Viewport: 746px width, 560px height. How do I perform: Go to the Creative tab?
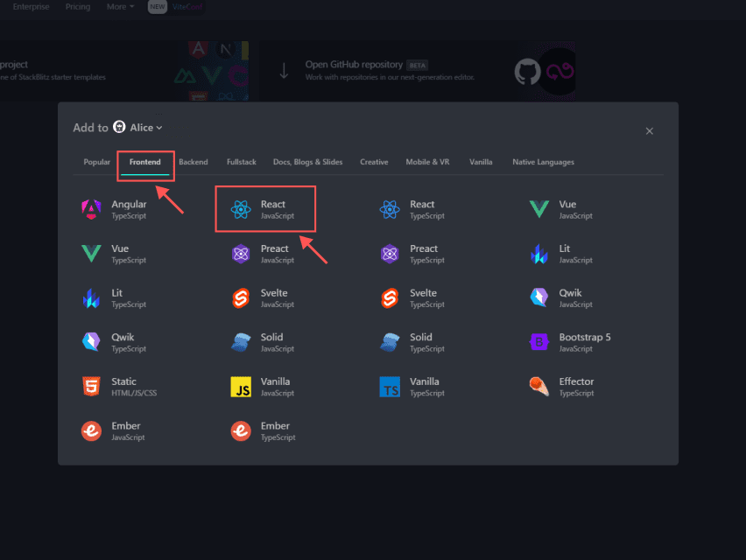pyautogui.click(x=374, y=162)
